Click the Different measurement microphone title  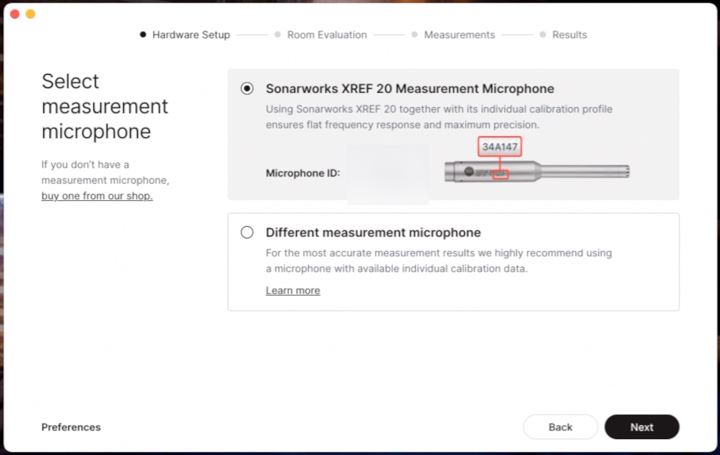tap(373, 233)
